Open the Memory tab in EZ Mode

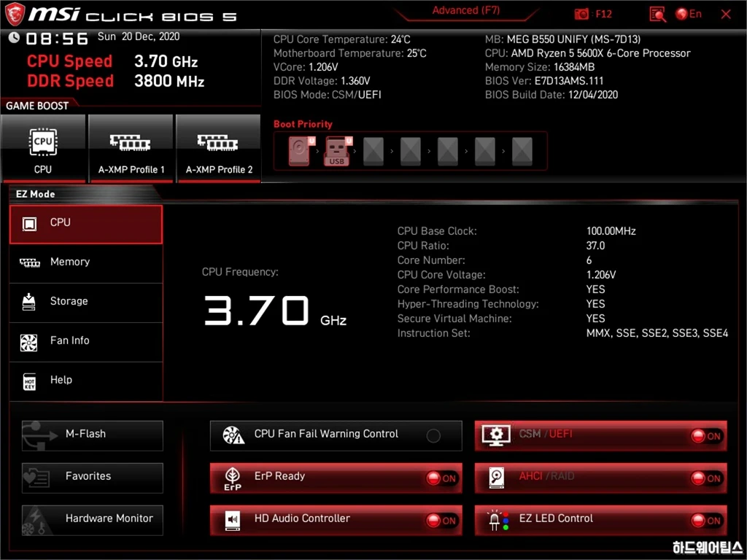pyautogui.click(x=86, y=262)
